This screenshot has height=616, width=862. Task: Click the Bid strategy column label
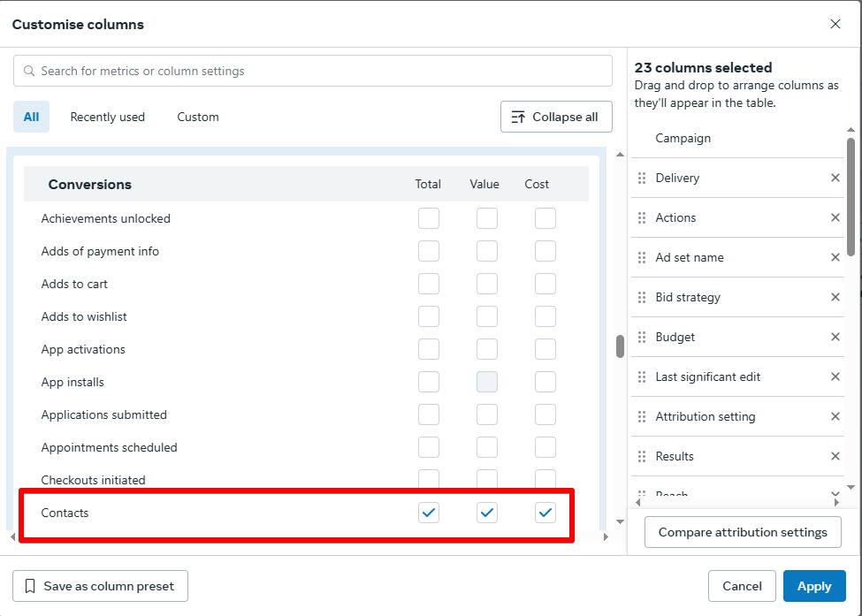click(x=688, y=297)
